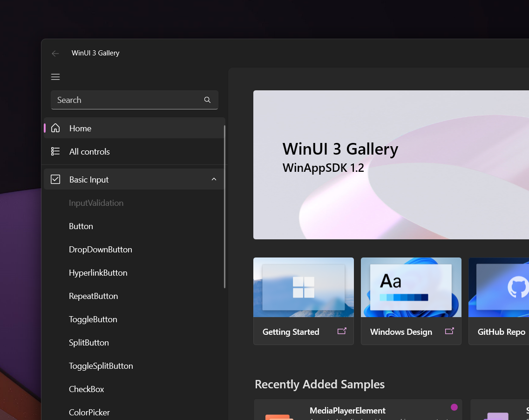Click the Recently Added Samples heading
This screenshot has width=529, height=420.
tap(319, 384)
